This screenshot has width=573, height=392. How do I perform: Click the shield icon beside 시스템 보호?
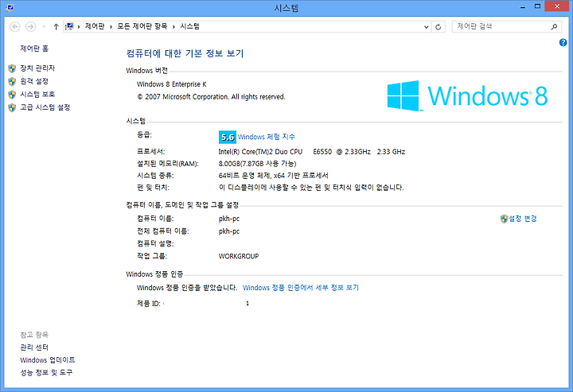[x=12, y=95]
